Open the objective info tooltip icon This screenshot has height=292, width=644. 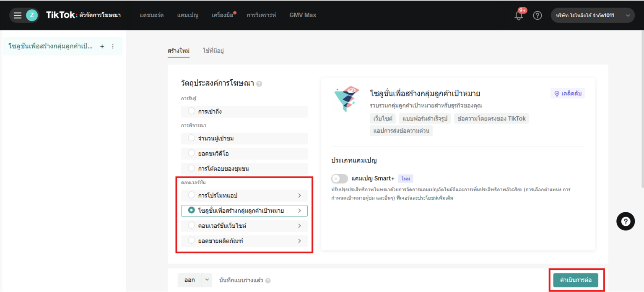pos(259,83)
